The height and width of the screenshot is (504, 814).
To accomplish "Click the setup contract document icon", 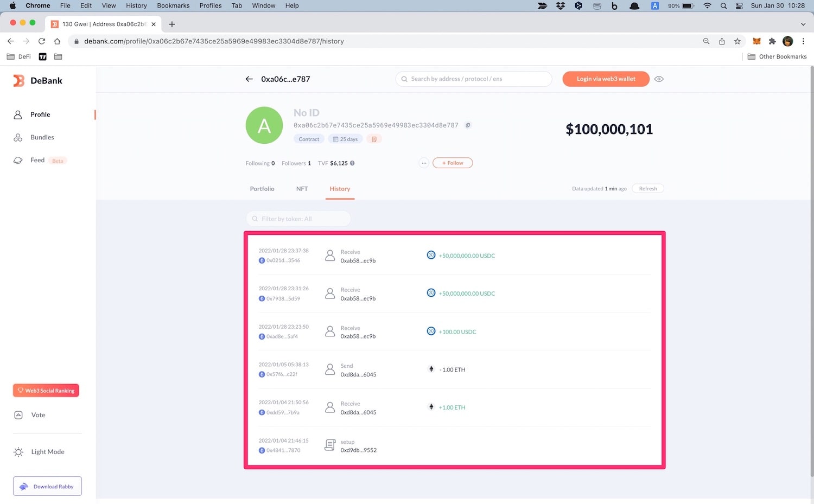I will tap(329, 445).
